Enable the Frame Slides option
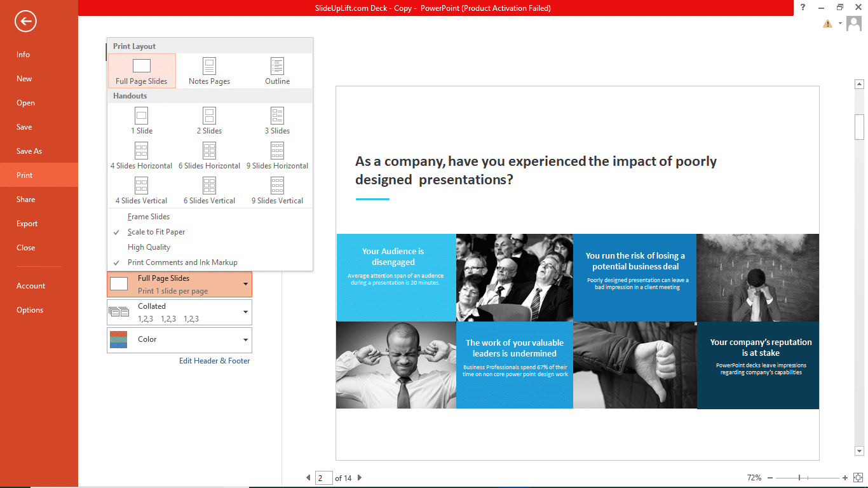 pos(149,217)
